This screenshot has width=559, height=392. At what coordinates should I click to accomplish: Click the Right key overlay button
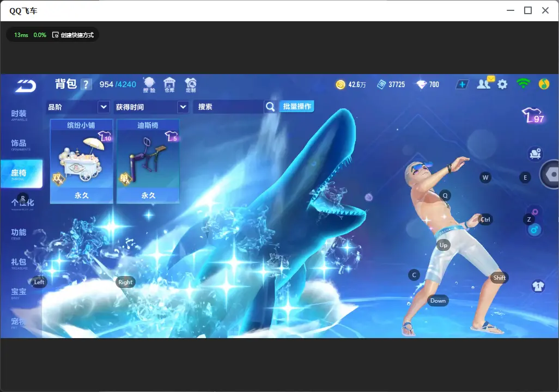coord(125,282)
